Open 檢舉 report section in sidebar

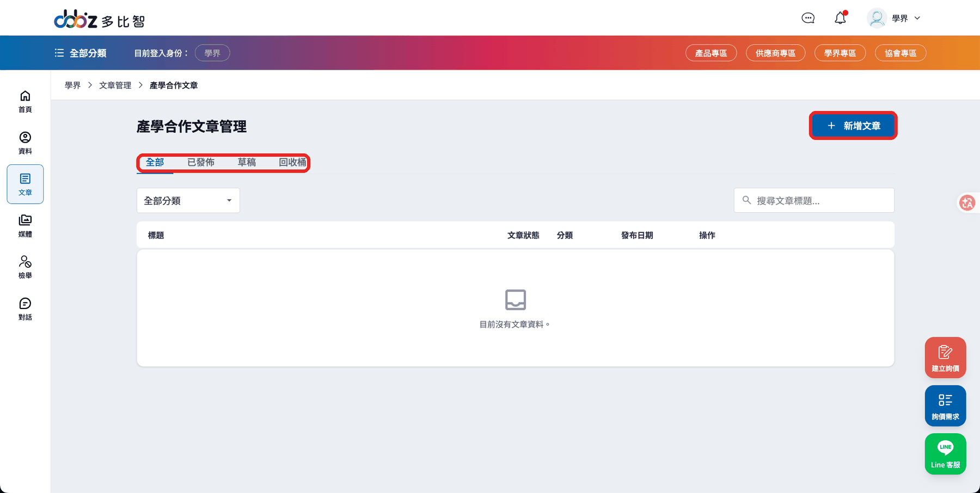pos(25,267)
